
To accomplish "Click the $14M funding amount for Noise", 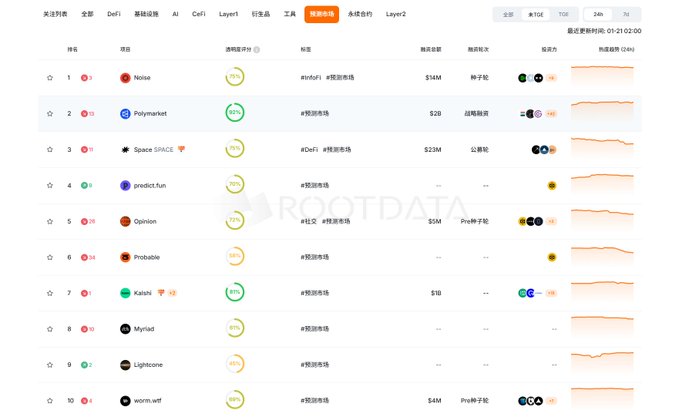I will coord(433,78).
